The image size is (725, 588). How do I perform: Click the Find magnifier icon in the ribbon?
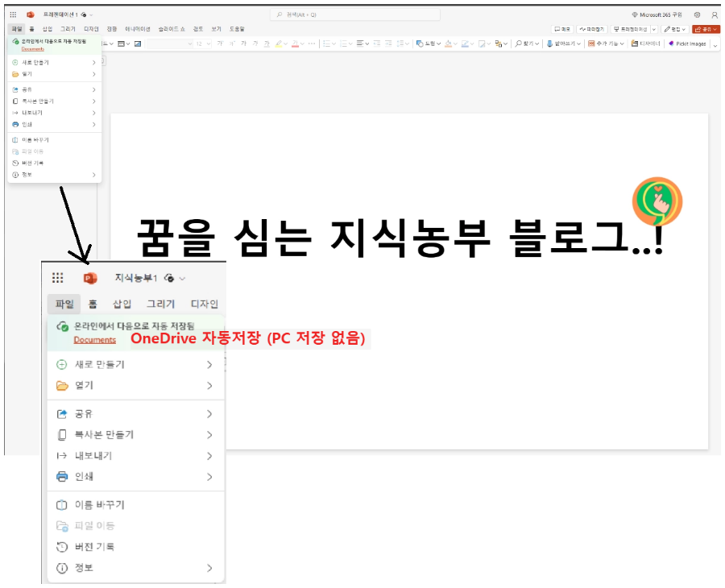click(518, 42)
